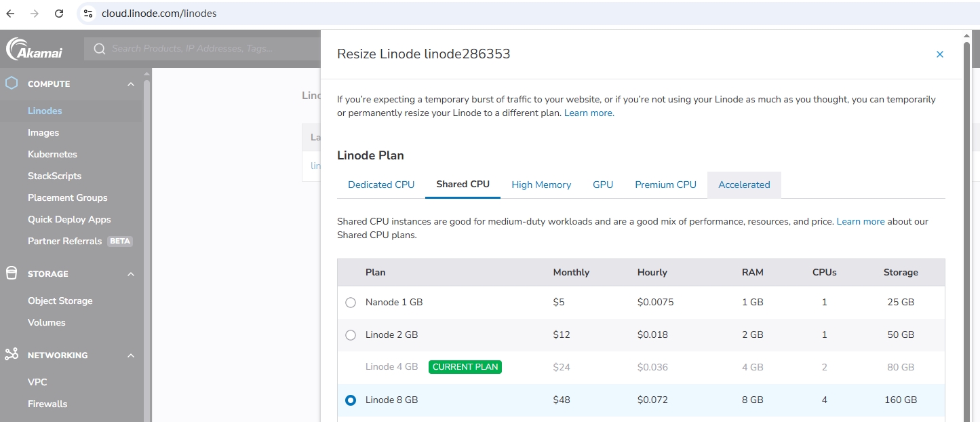Select the Linode 8 GB plan radio button

351,400
